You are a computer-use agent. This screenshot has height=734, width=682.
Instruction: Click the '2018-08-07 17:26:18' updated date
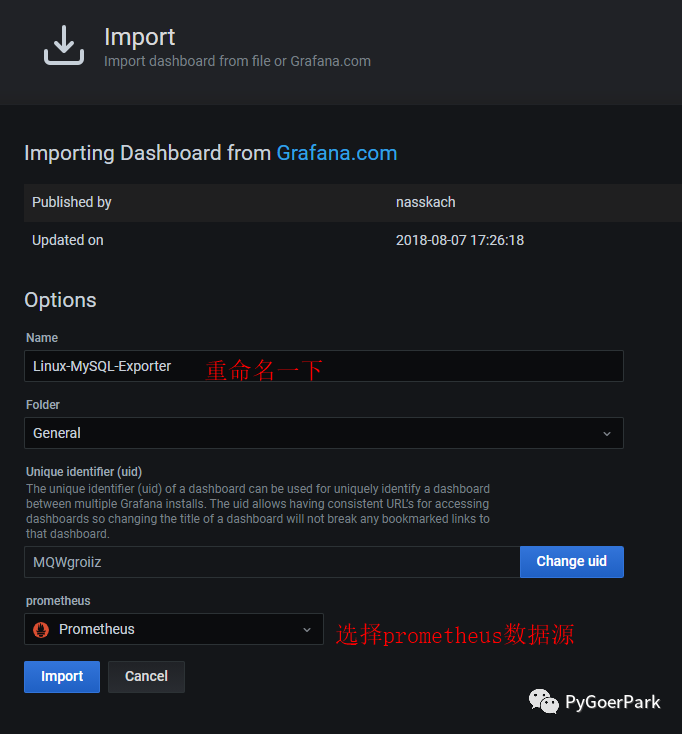[460, 240]
